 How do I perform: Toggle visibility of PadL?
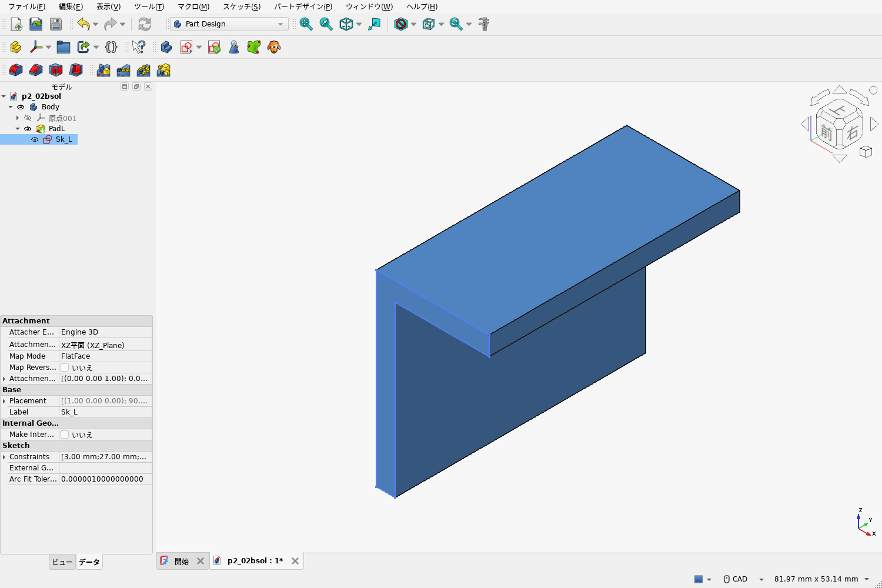click(x=28, y=129)
